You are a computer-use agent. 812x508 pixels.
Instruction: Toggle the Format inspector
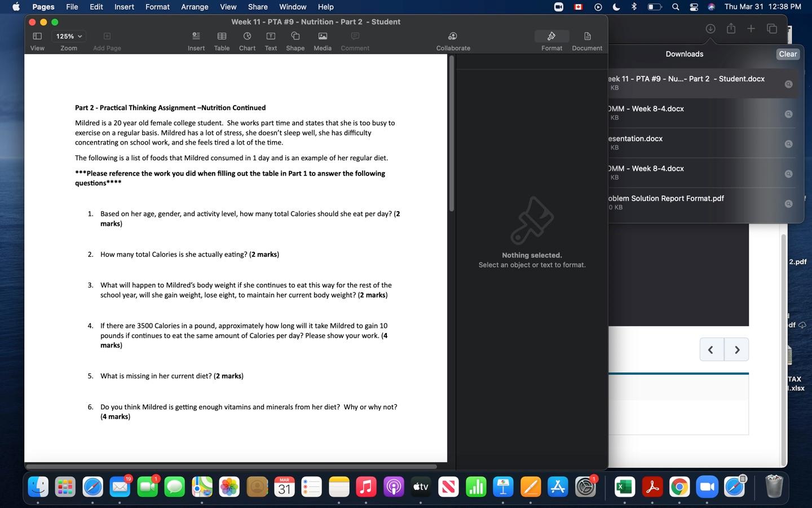point(551,40)
